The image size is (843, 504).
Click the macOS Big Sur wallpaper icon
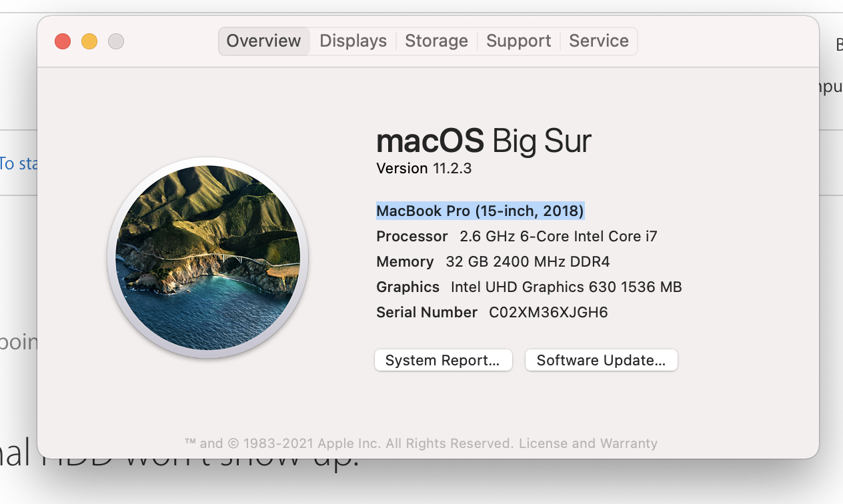pyautogui.click(x=207, y=257)
